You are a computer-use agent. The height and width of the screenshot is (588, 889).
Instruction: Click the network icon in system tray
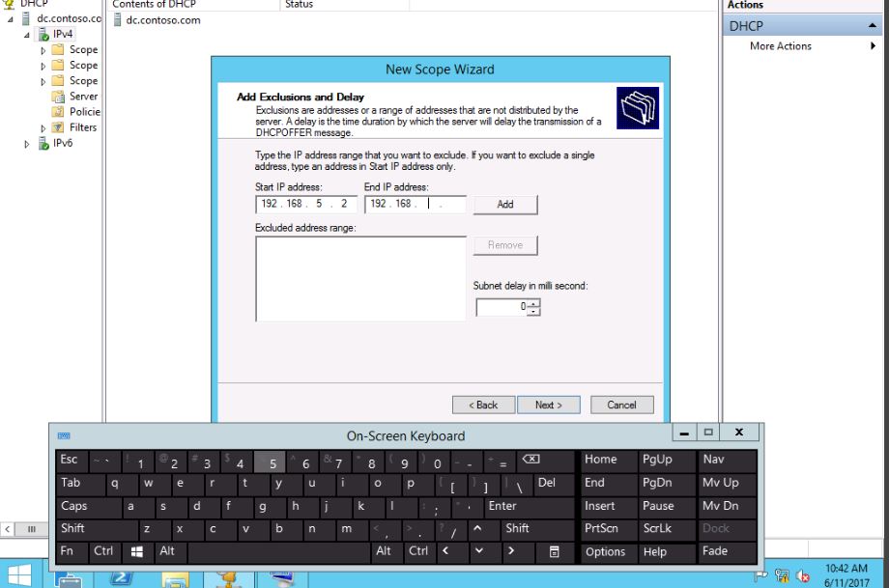point(785,576)
